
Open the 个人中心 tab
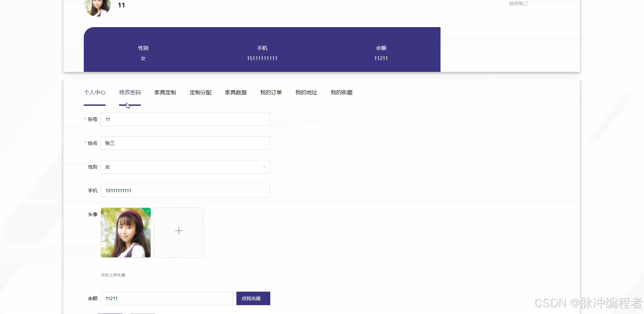(x=95, y=93)
